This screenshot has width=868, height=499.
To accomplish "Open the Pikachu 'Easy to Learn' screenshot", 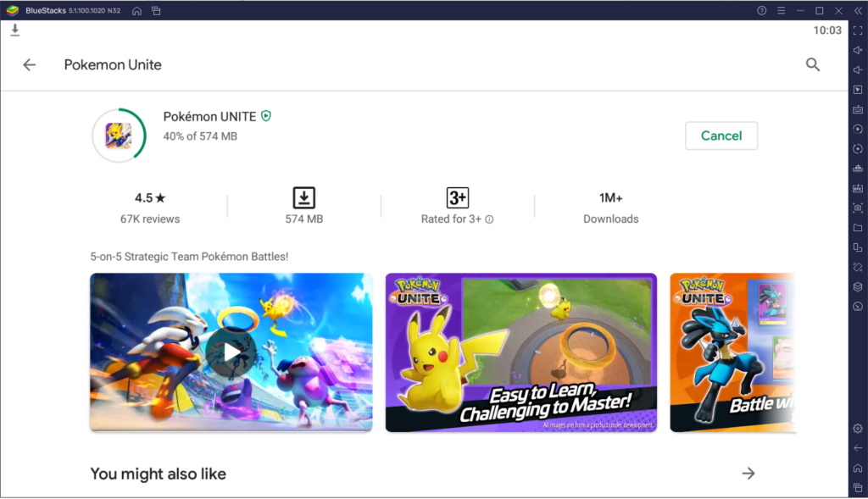I will pos(520,352).
